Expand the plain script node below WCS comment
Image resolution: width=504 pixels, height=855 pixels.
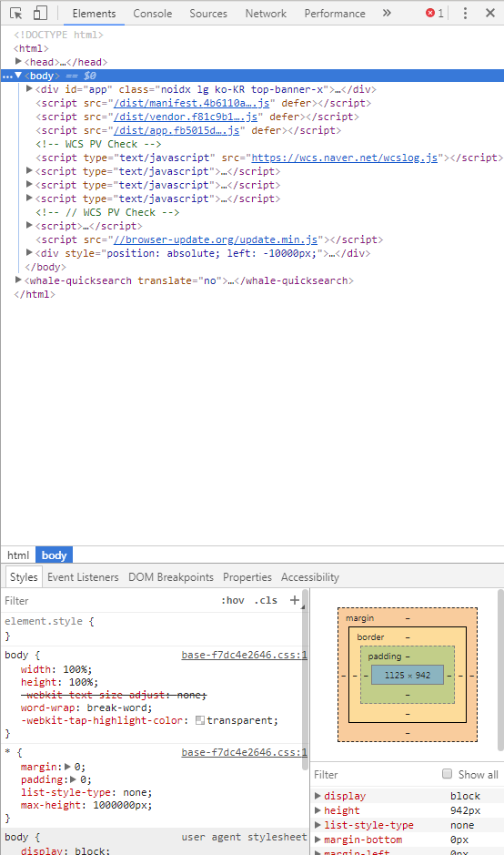pyautogui.click(x=29, y=225)
